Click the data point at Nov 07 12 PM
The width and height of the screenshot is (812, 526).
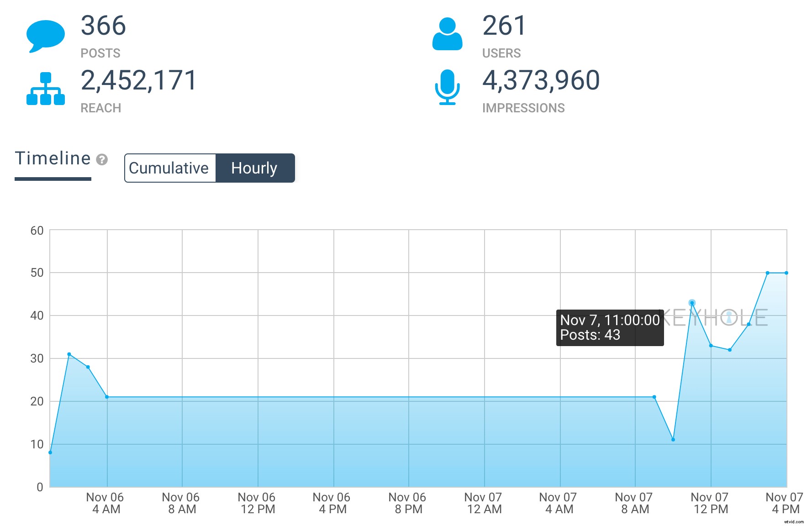click(x=711, y=346)
